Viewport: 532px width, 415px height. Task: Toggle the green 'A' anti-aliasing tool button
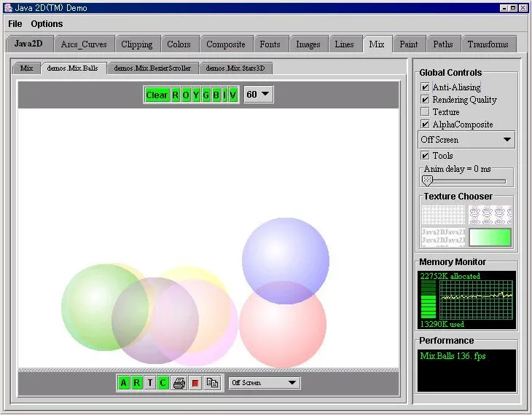tap(123, 383)
